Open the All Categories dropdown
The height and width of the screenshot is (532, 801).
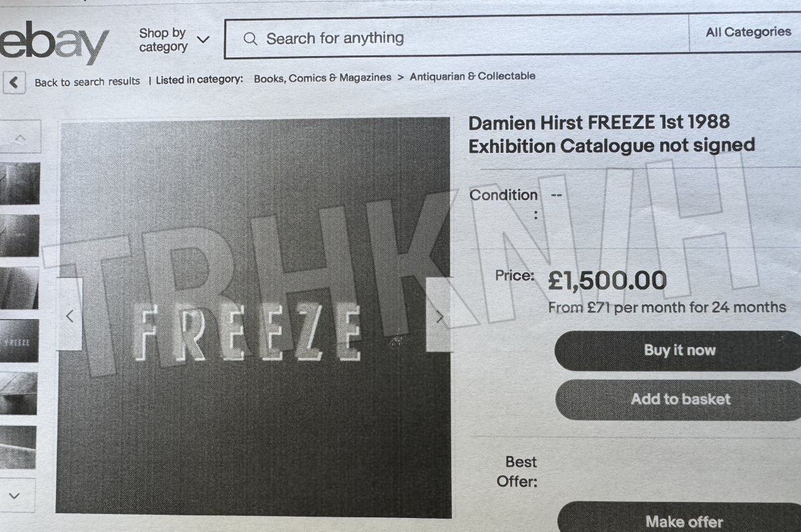[x=748, y=32]
